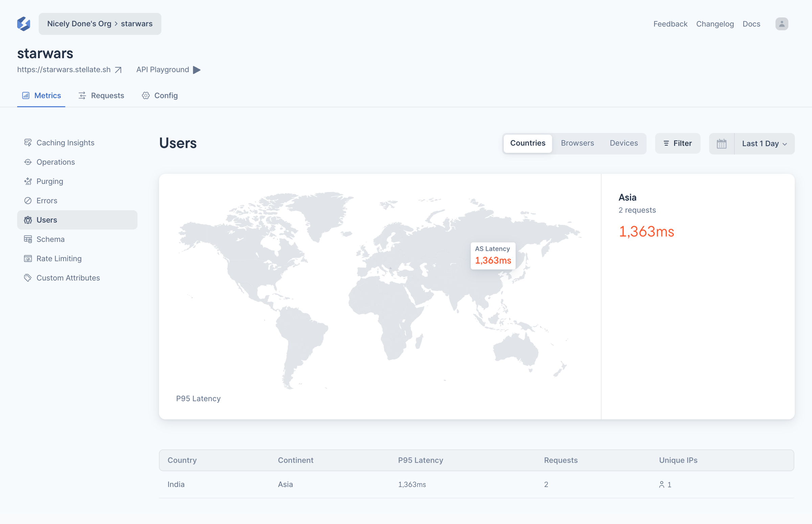Click the starwars page title
Screen dimensions: 812x524
tap(45, 53)
